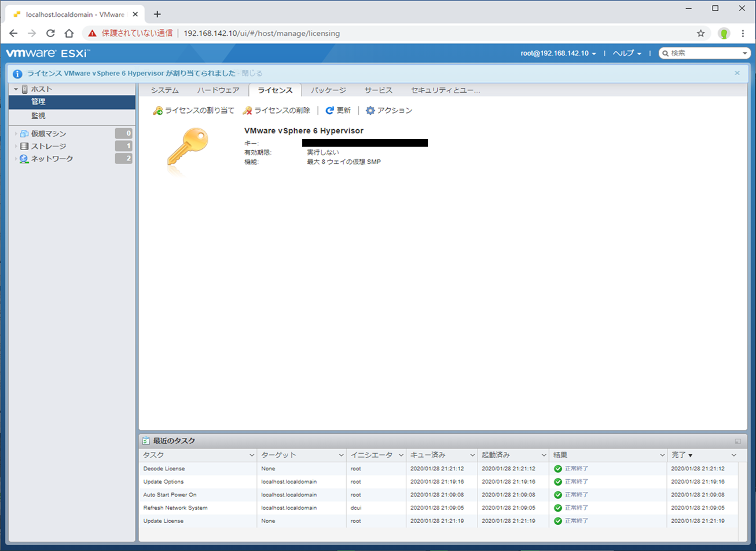
Task: Click the Actions button label
Action: (395, 111)
